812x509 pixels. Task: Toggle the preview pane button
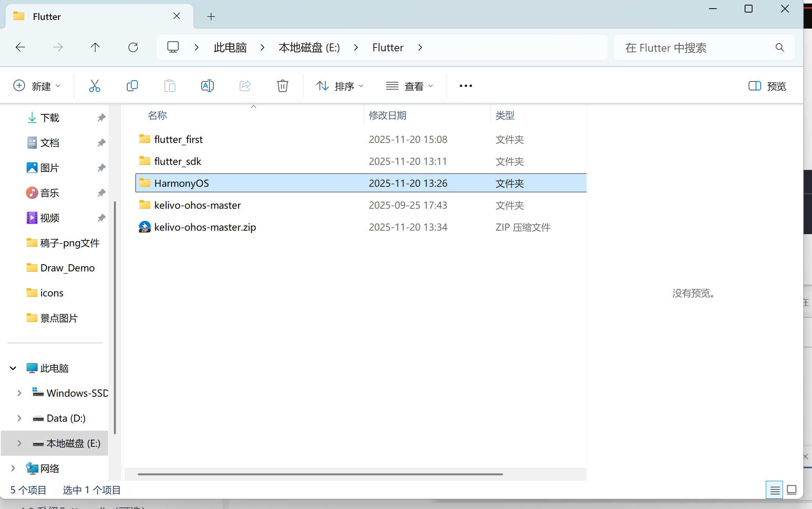point(767,86)
